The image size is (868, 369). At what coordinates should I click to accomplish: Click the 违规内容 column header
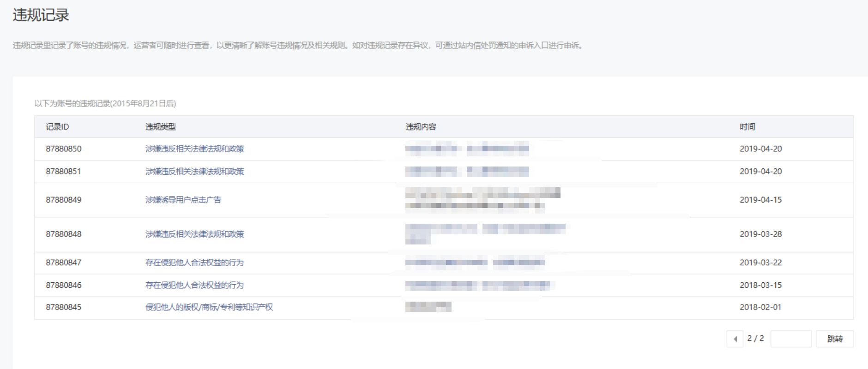421,127
